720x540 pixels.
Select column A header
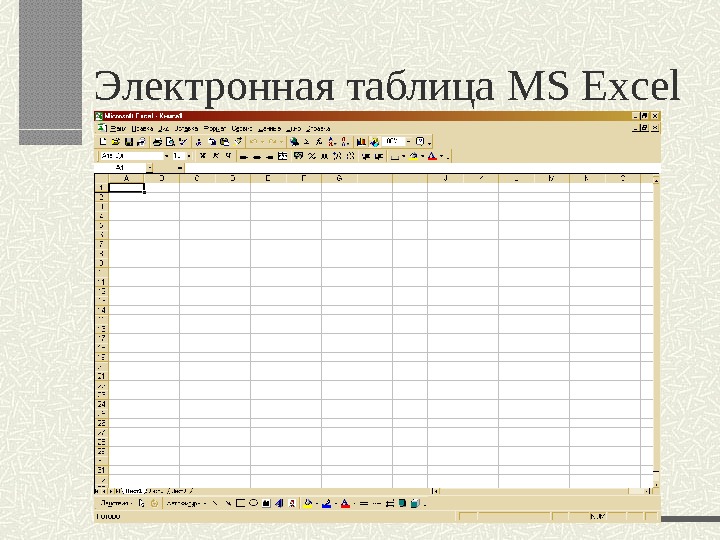point(126,178)
